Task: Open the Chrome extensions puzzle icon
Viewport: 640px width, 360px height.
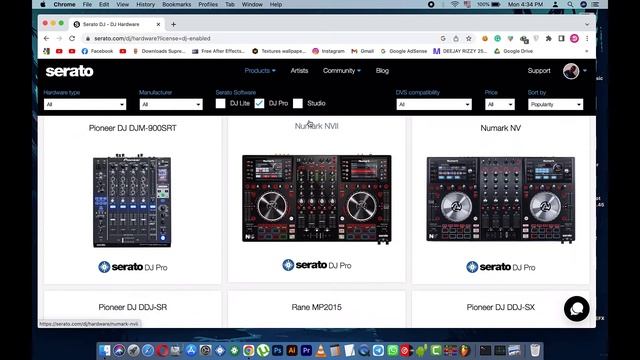Action: [549, 38]
